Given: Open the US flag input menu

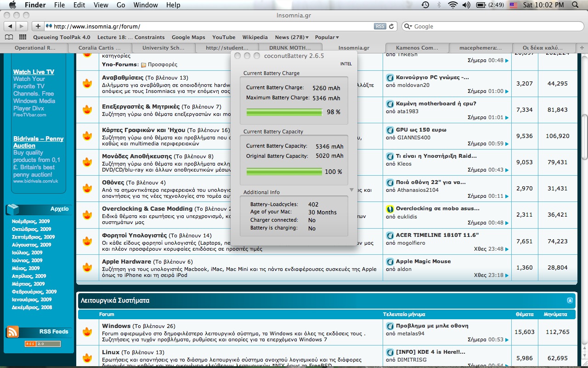Looking at the screenshot, I should click(x=514, y=5).
